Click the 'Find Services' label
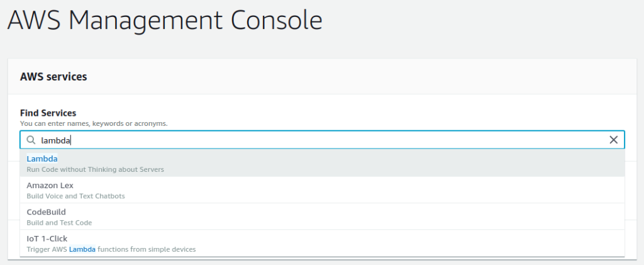Viewport: 644px width, 265px height. (x=48, y=113)
